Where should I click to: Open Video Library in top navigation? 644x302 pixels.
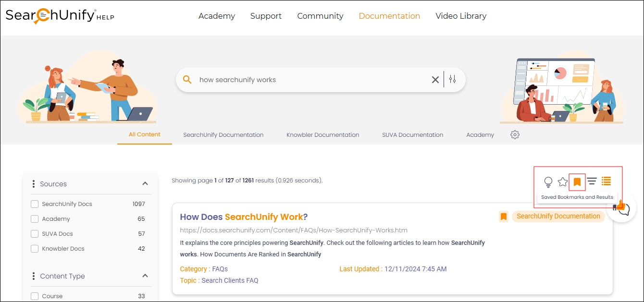460,16
